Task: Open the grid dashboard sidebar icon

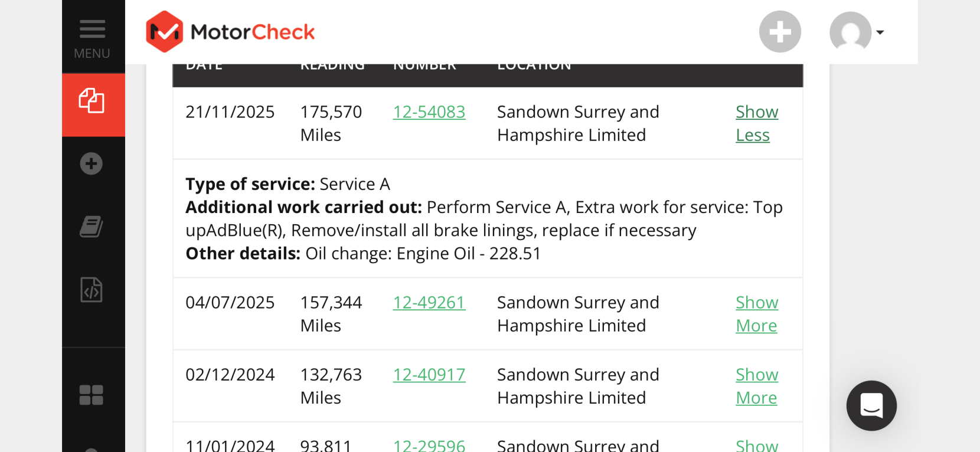Action: tap(92, 395)
